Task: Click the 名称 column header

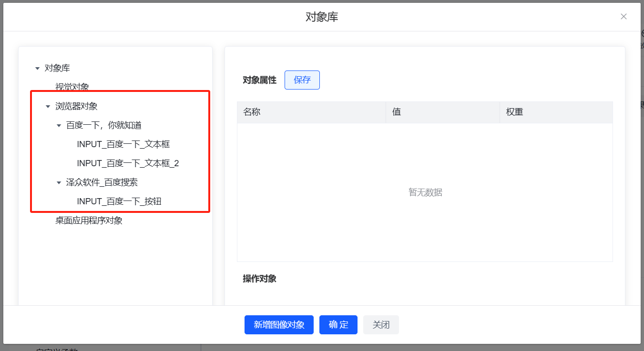Action: [x=252, y=112]
